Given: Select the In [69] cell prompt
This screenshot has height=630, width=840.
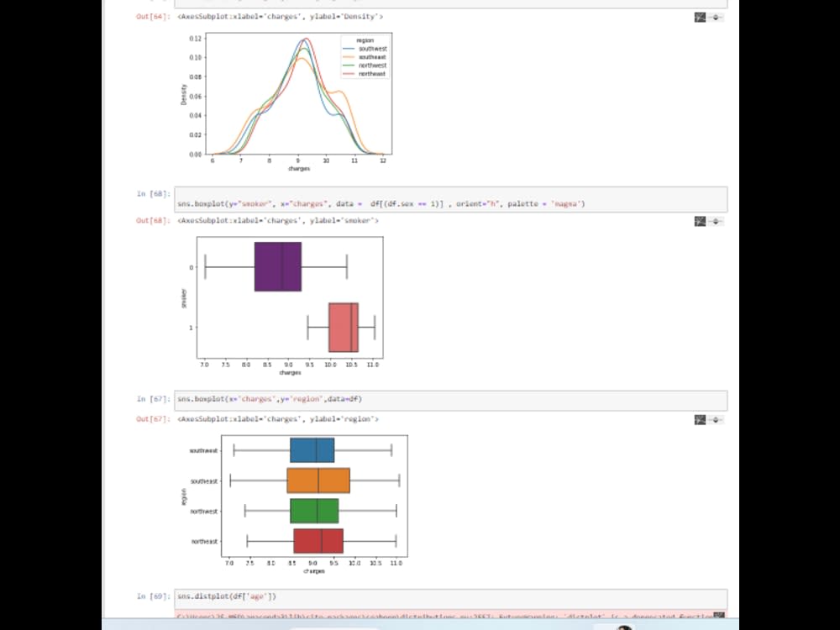Looking at the screenshot, I should (x=153, y=596).
